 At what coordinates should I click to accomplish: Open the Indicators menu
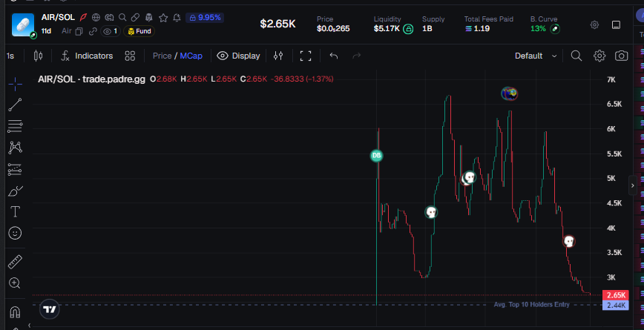(87, 56)
